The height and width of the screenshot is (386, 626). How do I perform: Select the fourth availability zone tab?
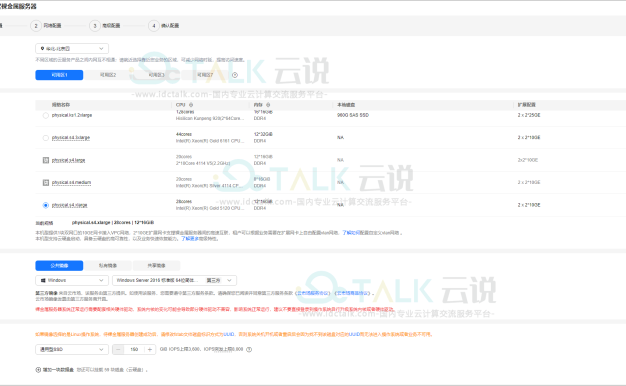[x=205, y=75]
